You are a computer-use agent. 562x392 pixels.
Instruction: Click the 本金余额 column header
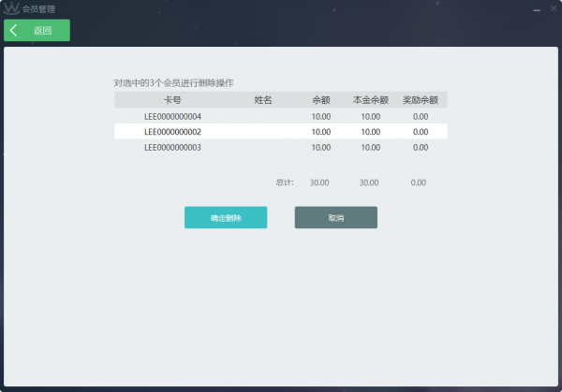(x=371, y=100)
